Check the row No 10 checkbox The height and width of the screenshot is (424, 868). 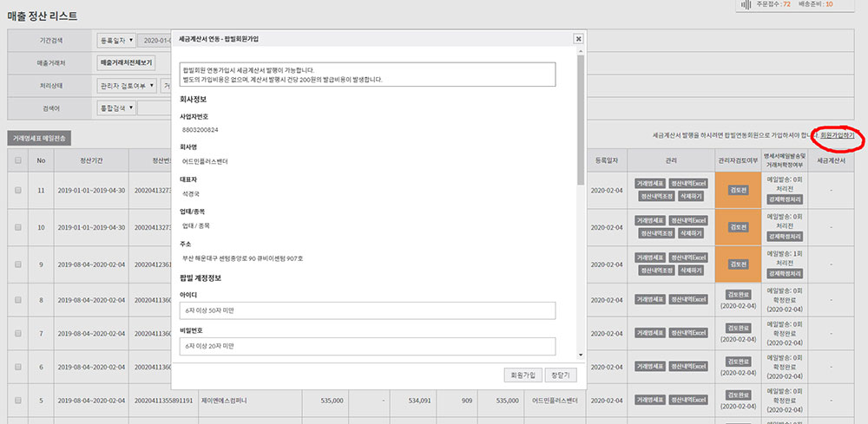18,227
